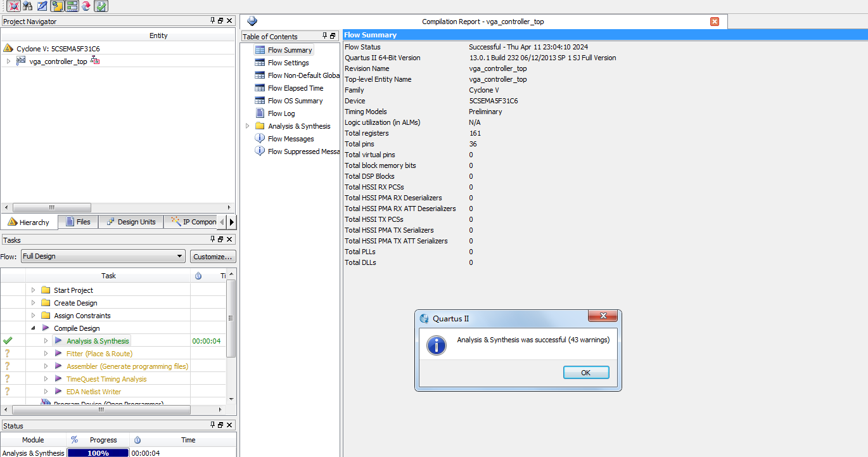Click the Assembler play icon
This screenshot has width=868, height=457.
point(58,366)
